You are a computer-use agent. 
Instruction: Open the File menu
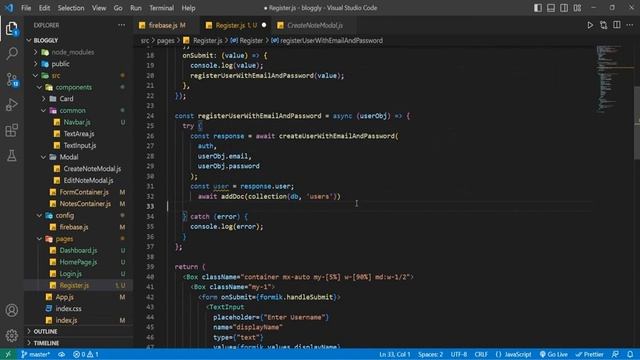(x=26, y=8)
